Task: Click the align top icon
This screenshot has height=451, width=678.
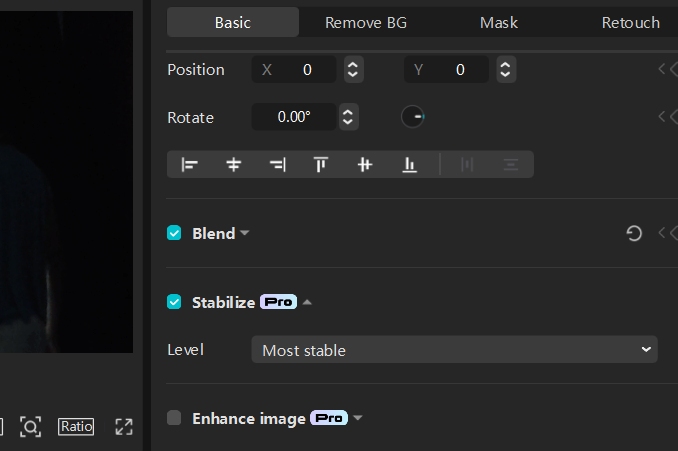Action: pos(321,165)
